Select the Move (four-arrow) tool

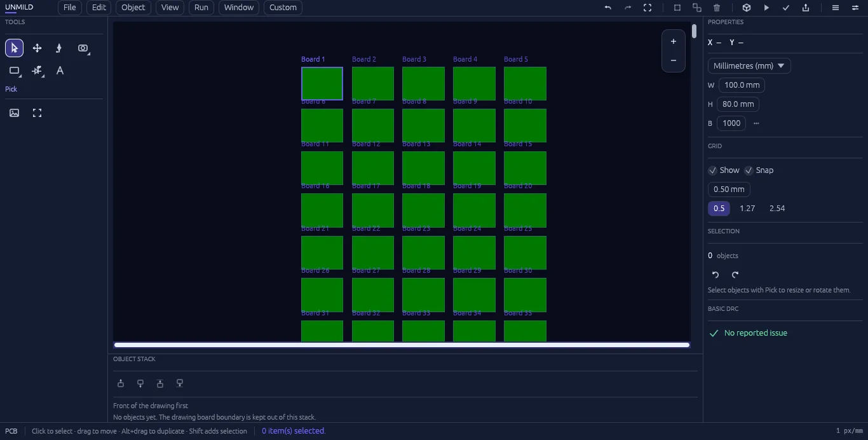[37, 48]
